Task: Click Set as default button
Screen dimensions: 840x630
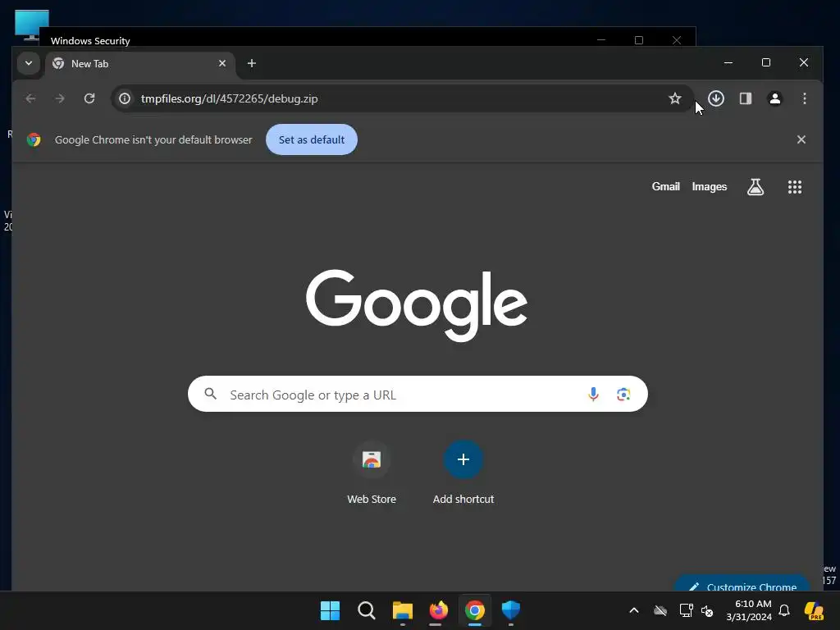Action: 312,139
